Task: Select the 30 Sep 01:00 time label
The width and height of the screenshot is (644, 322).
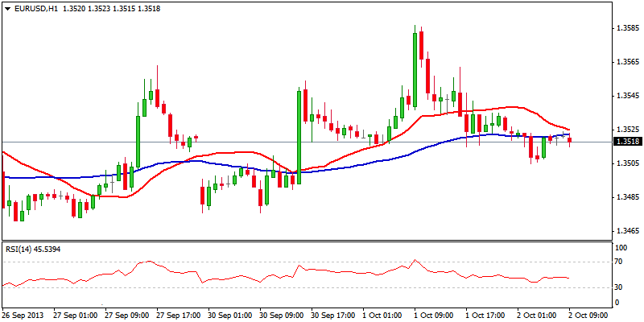Action: 230,316
